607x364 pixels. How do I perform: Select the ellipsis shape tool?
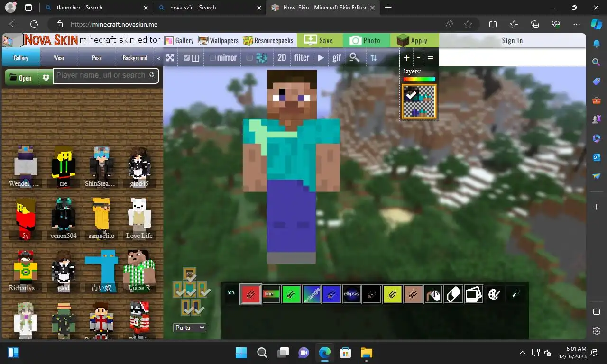coord(351,294)
